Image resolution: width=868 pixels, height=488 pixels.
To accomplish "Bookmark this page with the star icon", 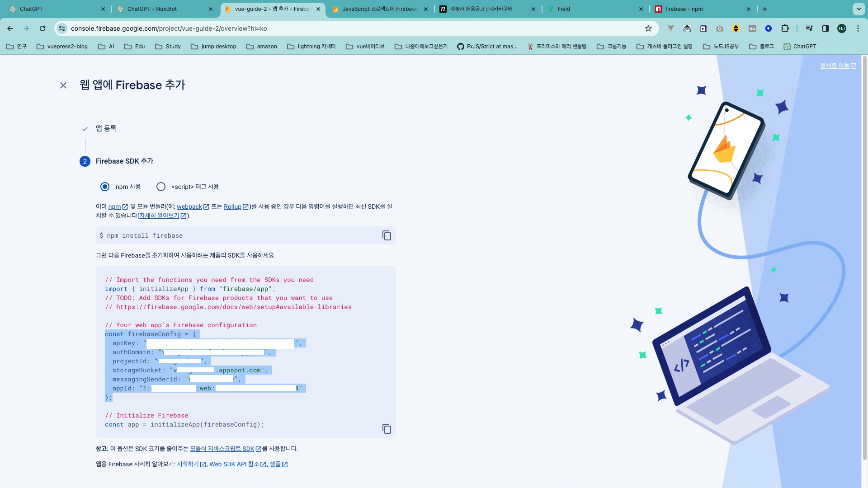I will [648, 28].
